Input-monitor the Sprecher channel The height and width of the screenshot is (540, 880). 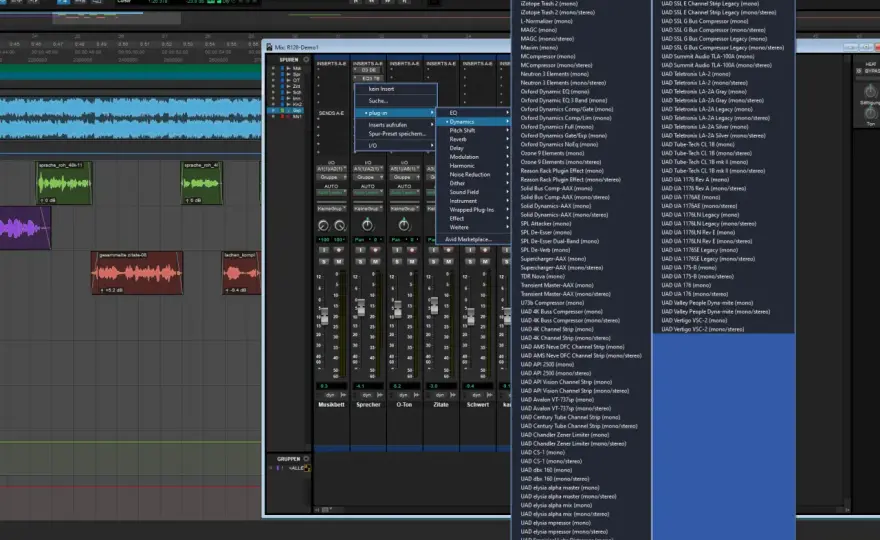point(360,250)
